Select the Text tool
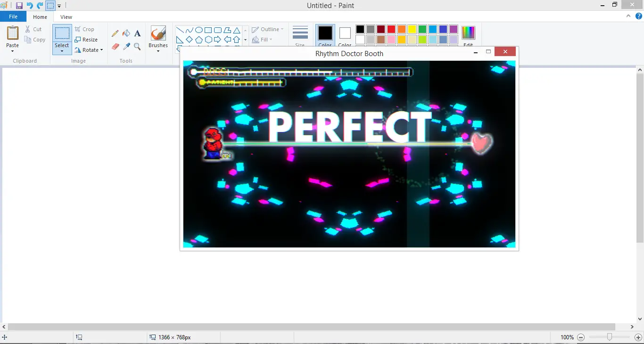644x344 pixels. tap(137, 33)
